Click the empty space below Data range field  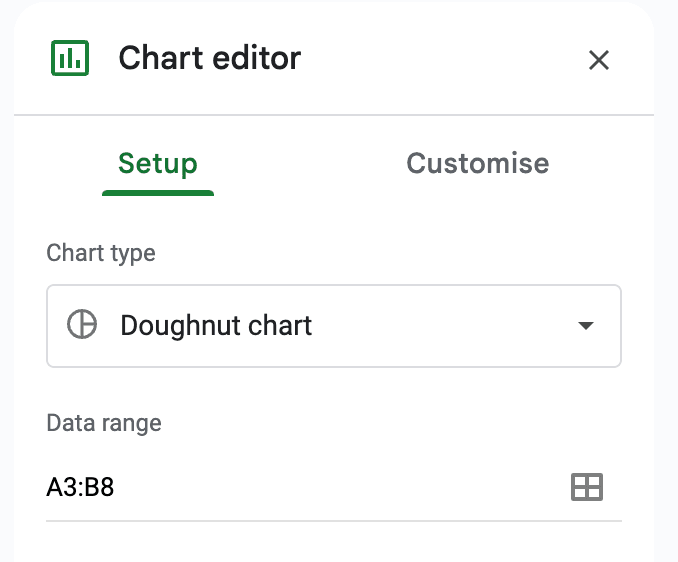click(x=334, y=543)
